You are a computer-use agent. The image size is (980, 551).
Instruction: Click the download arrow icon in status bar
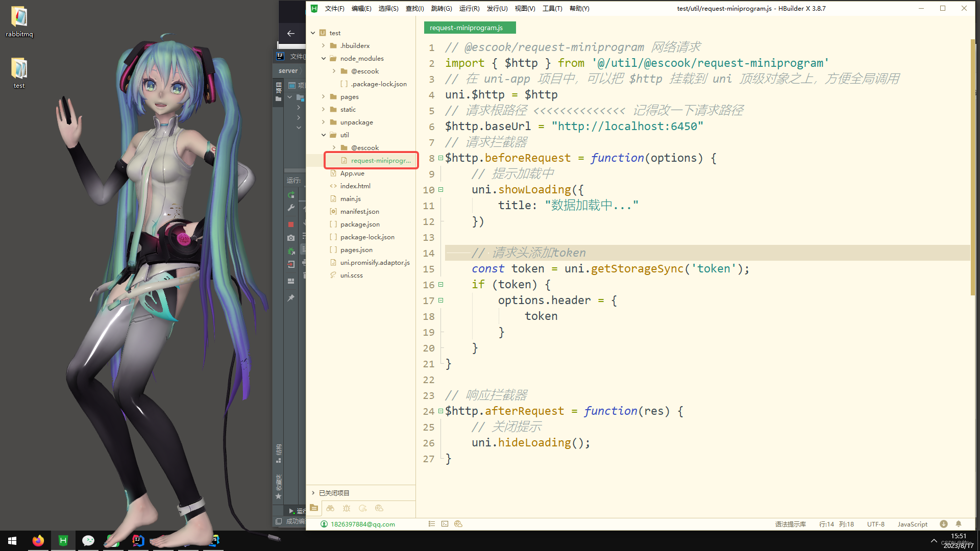coord(944,524)
